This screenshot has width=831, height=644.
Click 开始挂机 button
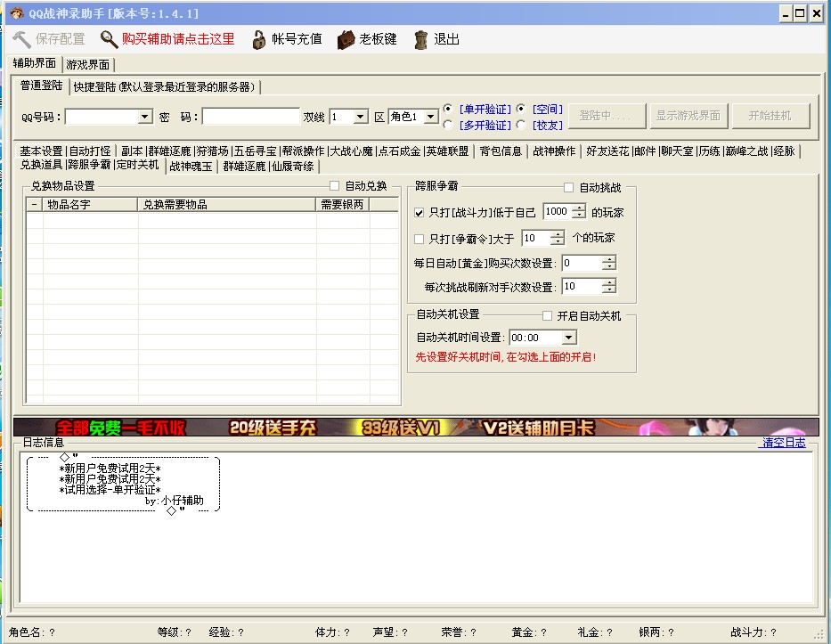pyautogui.click(x=770, y=116)
